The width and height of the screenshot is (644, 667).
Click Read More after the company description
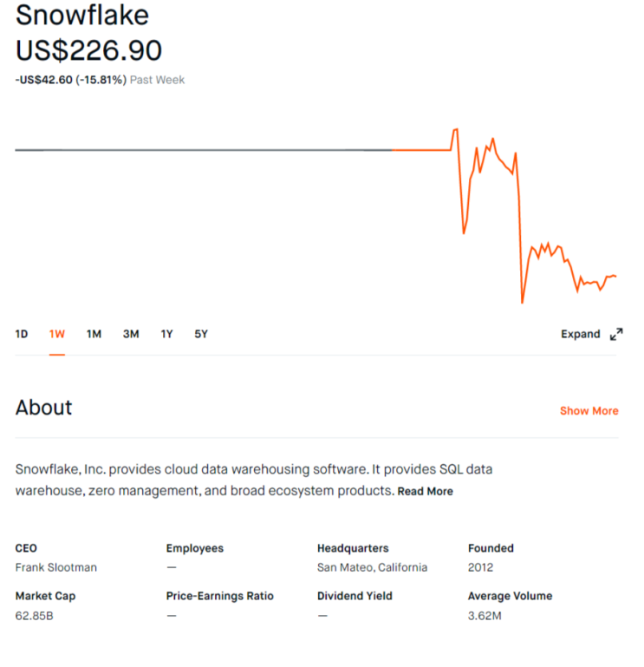(x=425, y=492)
